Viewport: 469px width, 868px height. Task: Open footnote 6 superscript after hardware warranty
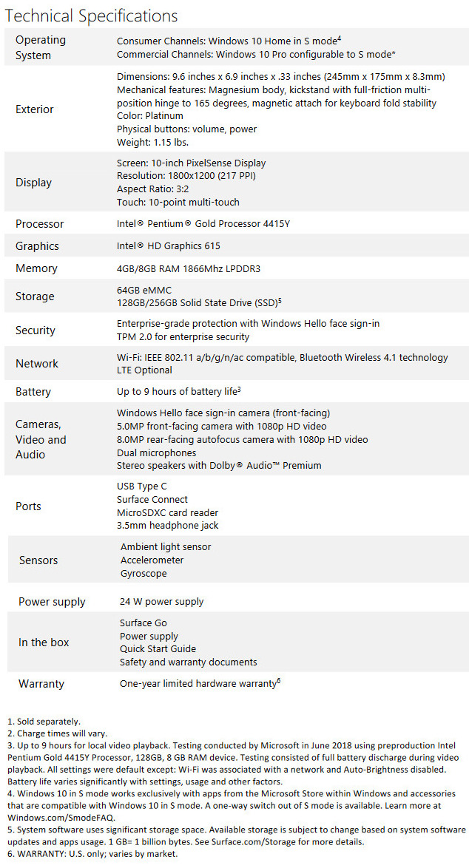coord(279,680)
